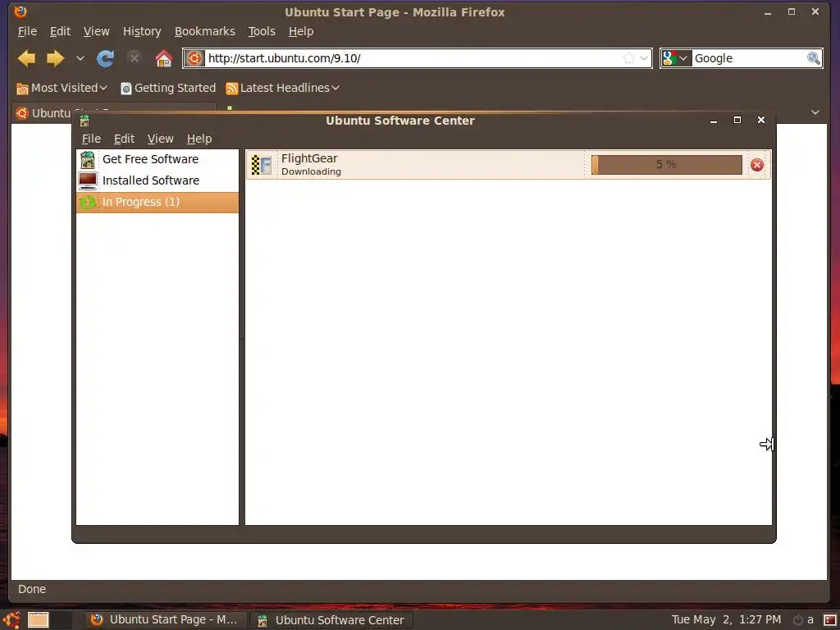The width and height of the screenshot is (840, 630).
Task: Click the Google search input field
Action: (x=750, y=58)
